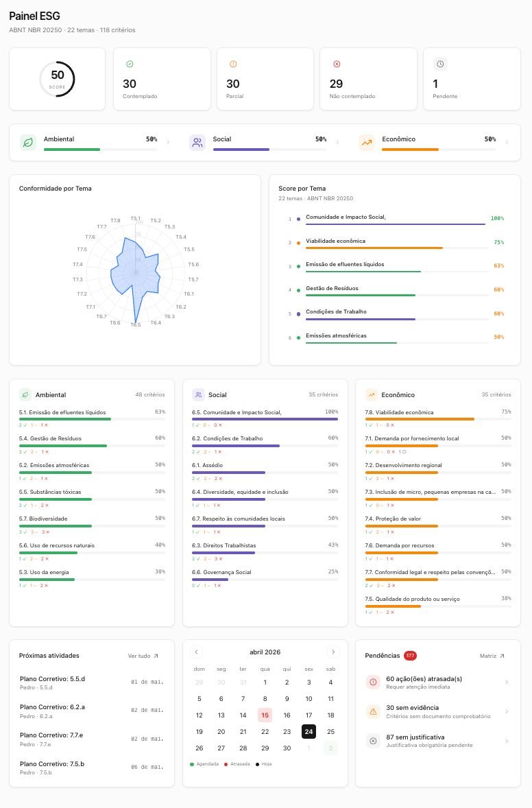The image size is (532, 808).
Task: Open the Ver tudo activities link
Action: pos(143,656)
